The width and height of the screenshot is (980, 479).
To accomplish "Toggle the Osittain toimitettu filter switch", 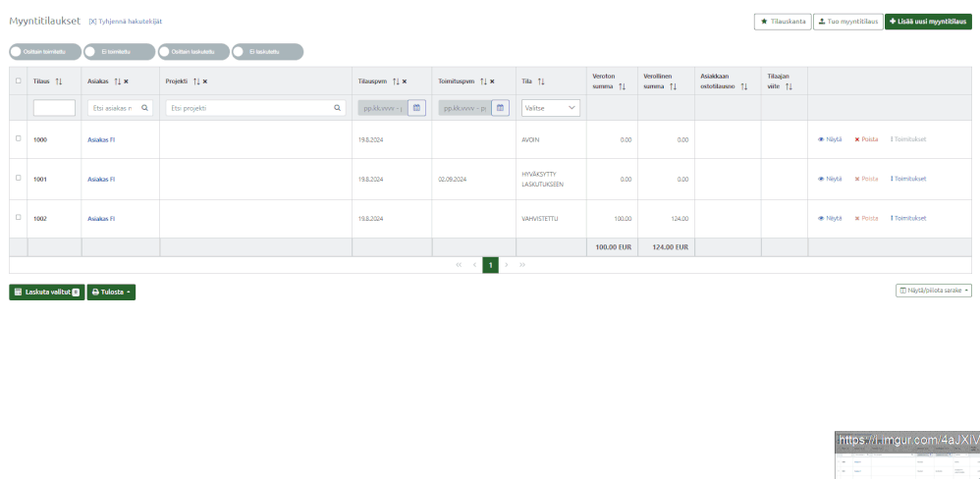I will (x=45, y=52).
